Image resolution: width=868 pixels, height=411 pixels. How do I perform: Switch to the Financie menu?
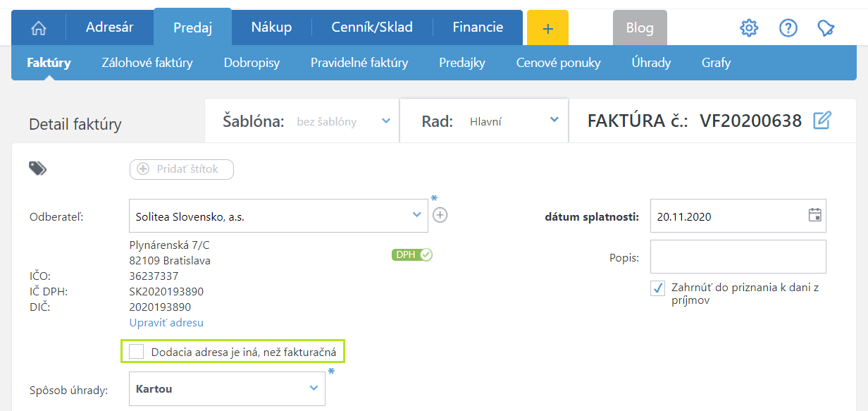(478, 27)
